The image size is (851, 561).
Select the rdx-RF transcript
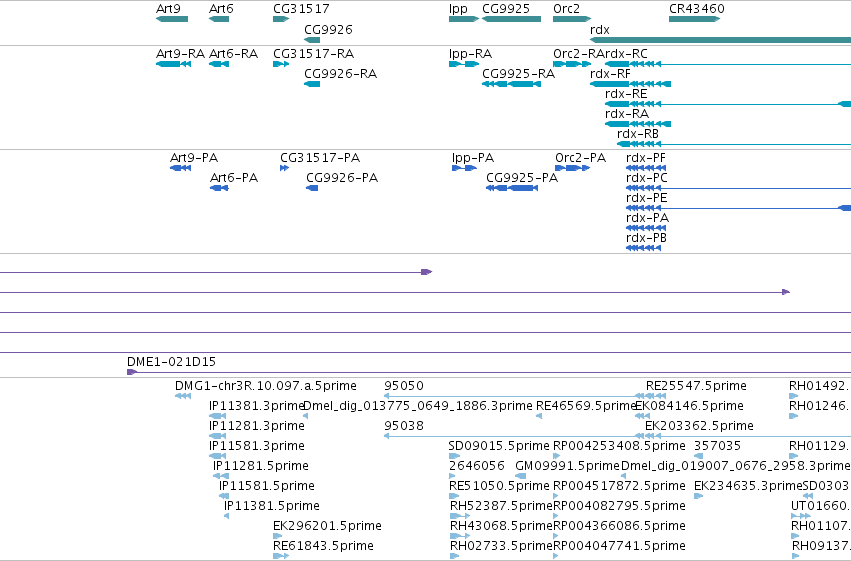pyautogui.click(x=631, y=84)
